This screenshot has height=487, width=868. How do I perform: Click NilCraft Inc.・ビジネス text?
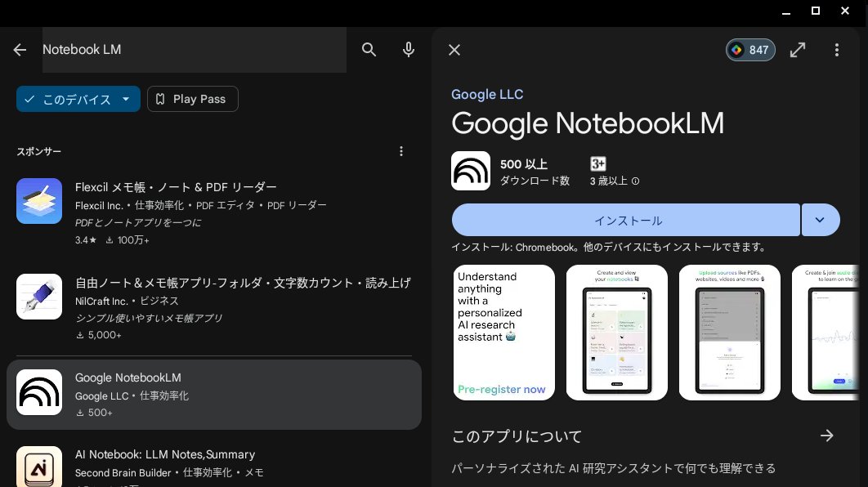point(127,301)
